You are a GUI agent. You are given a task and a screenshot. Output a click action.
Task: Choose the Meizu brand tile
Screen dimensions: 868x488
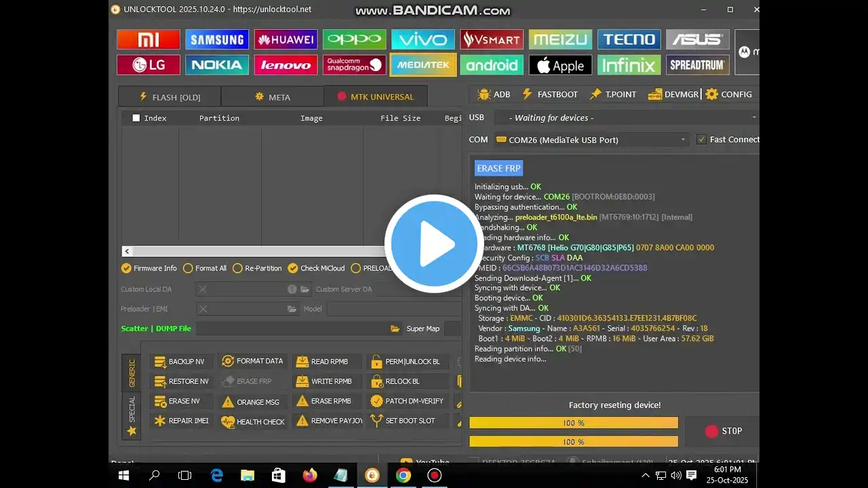[560, 39]
